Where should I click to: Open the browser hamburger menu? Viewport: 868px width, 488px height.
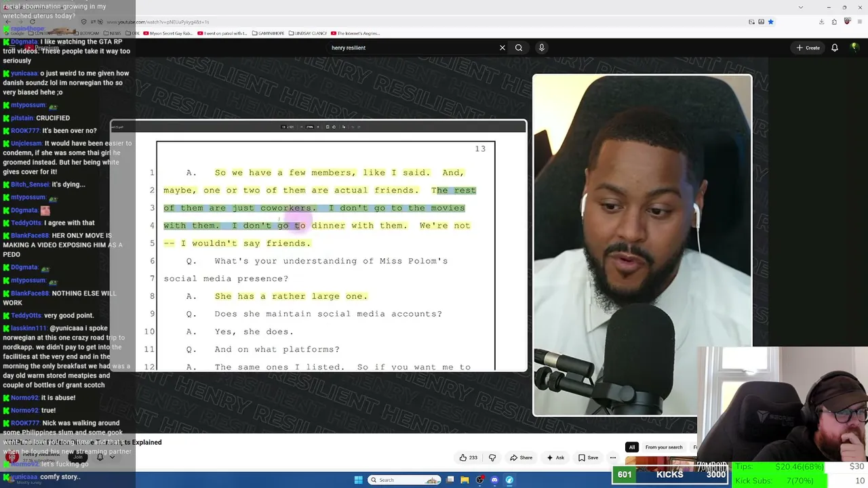coord(860,22)
